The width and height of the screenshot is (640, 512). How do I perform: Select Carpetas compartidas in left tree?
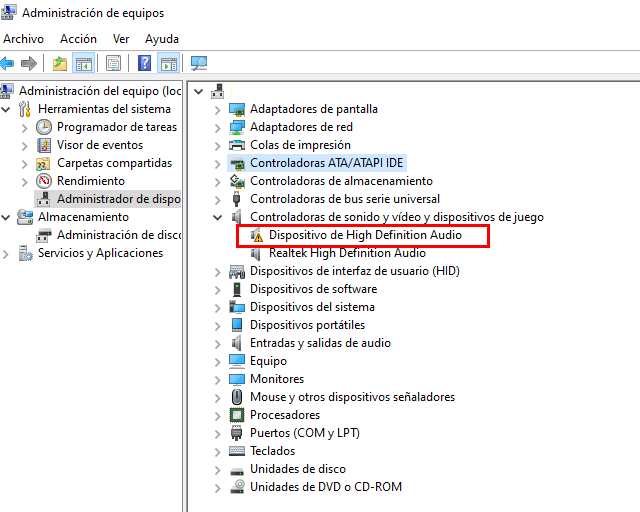pos(114,163)
